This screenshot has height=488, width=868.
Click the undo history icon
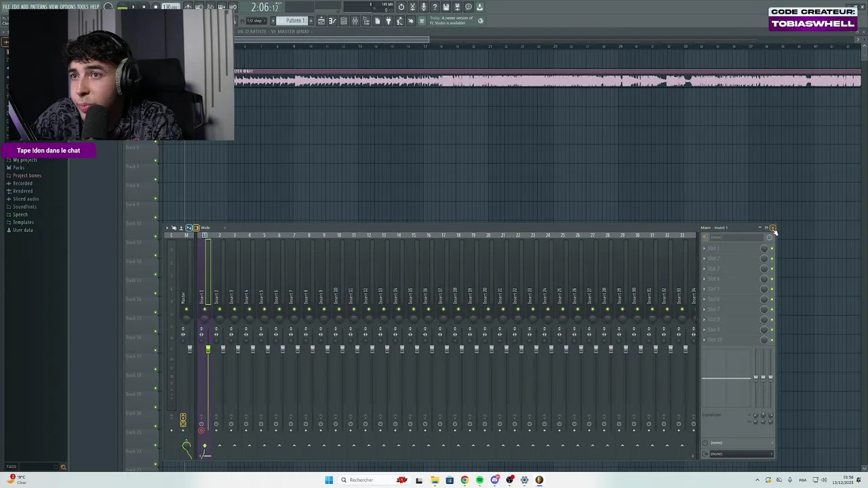(401, 7)
